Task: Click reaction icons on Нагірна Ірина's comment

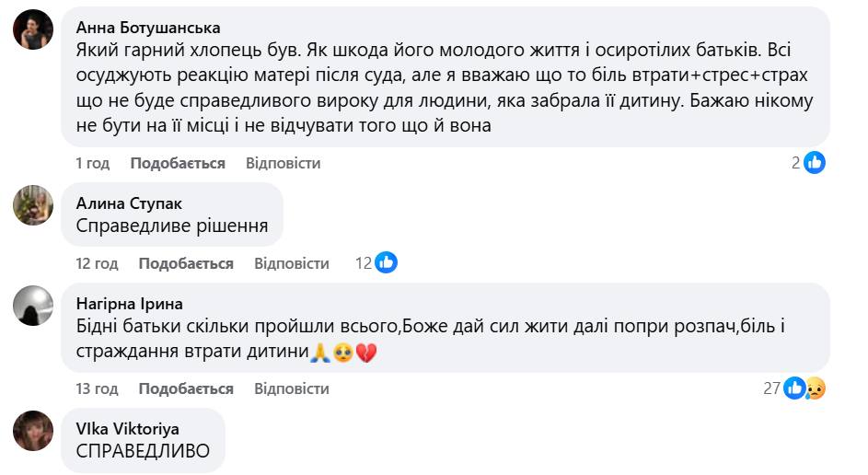Action: pos(804,388)
